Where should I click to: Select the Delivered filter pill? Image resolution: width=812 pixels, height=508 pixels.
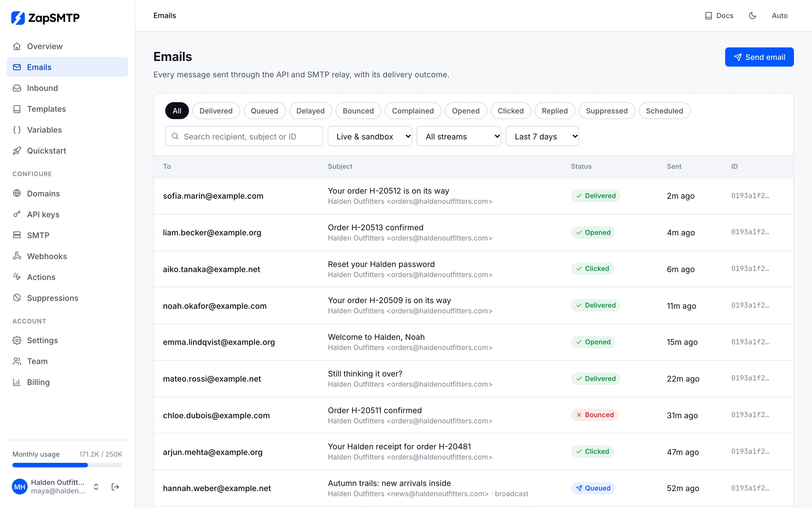216,111
